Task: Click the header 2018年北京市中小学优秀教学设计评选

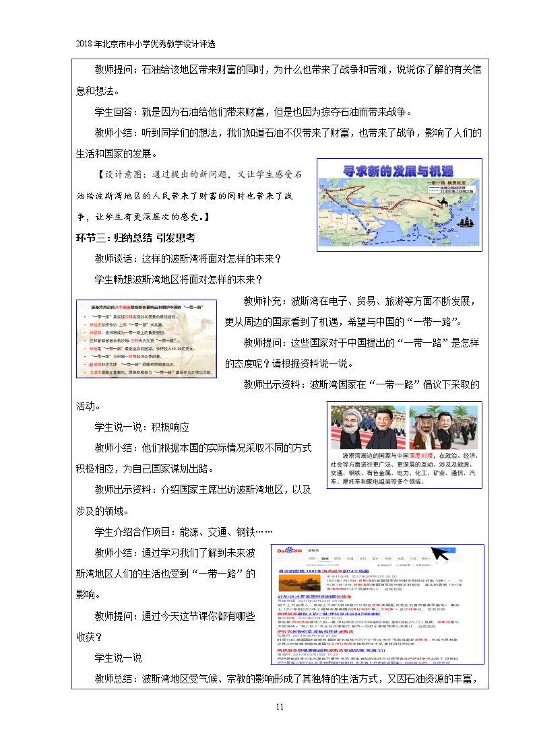Action: [x=146, y=44]
